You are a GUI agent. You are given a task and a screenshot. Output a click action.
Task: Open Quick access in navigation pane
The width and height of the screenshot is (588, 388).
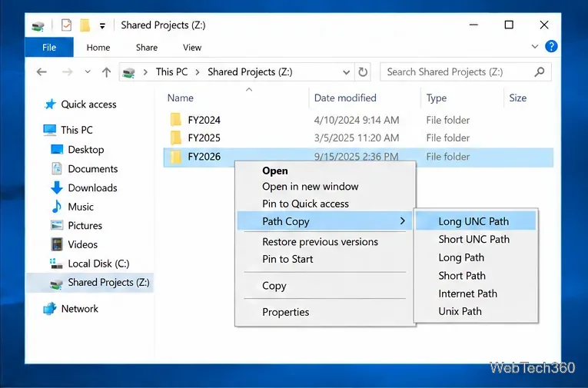click(88, 104)
